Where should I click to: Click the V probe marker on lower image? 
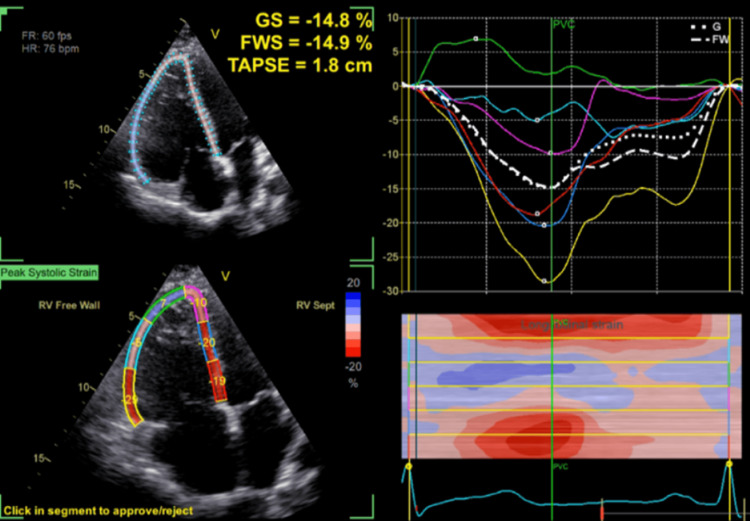coord(225,276)
